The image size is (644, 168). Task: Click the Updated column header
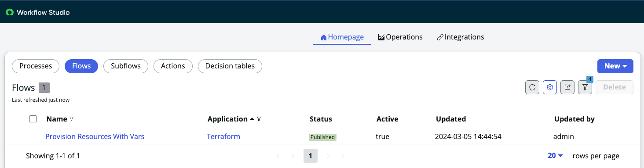coord(451,119)
